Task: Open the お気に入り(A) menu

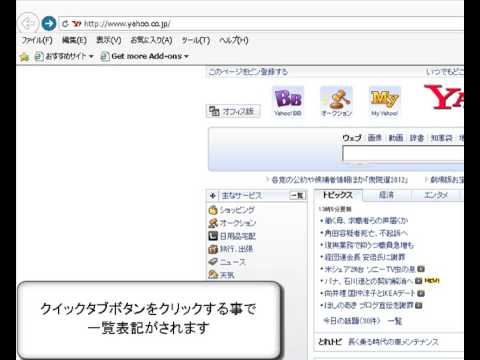Action: (x=151, y=40)
